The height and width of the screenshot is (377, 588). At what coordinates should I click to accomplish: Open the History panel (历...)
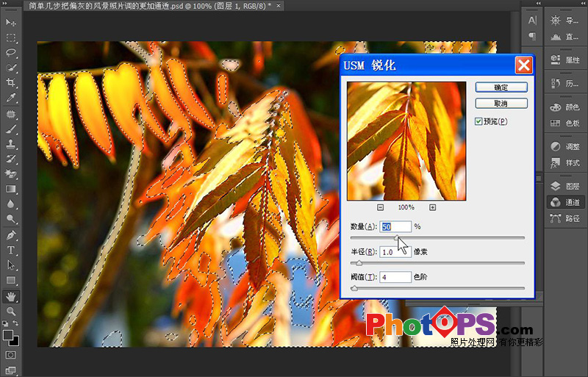point(565,83)
